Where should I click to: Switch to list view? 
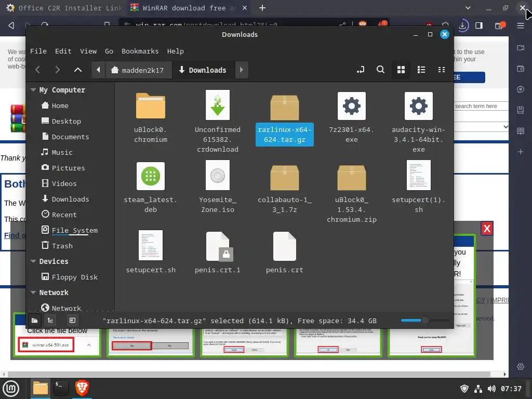[x=421, y=70]
